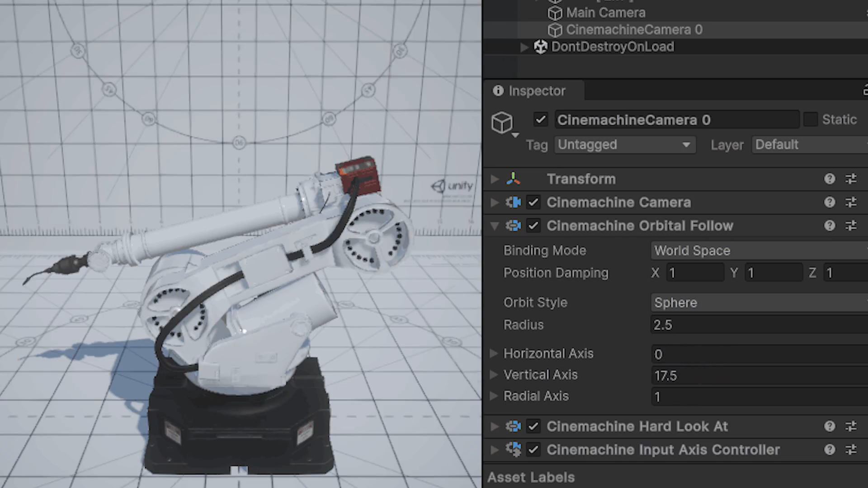The width and height of the screenshot is (868, 488).
Task: Open the Binding Mode World Space dropdown
Action: pyautogui.click(x=759, y=251)
